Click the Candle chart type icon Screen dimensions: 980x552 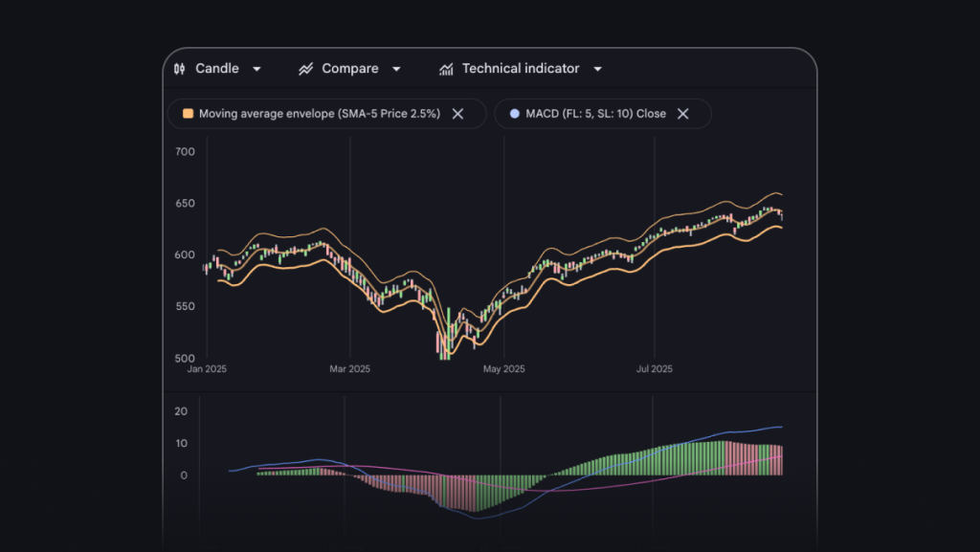[x=179, y=69]
